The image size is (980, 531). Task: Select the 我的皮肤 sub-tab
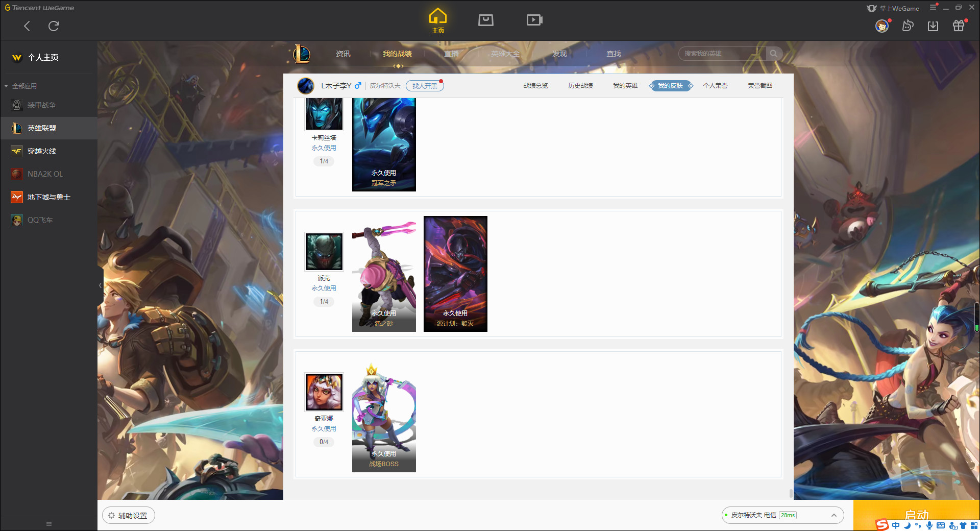pos(671,86)
